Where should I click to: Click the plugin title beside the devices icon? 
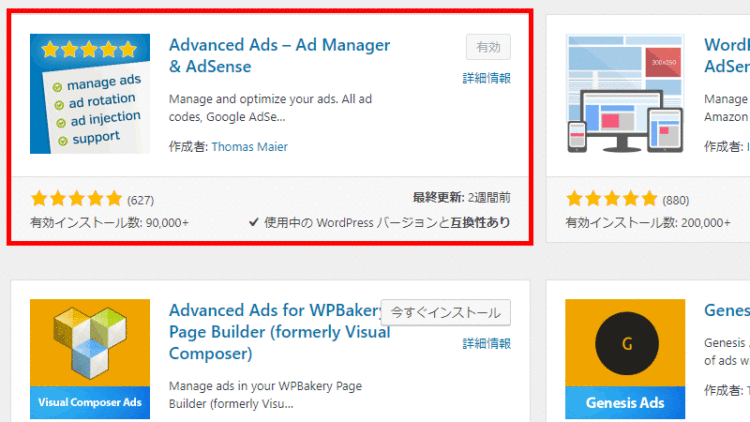[726, 56]
